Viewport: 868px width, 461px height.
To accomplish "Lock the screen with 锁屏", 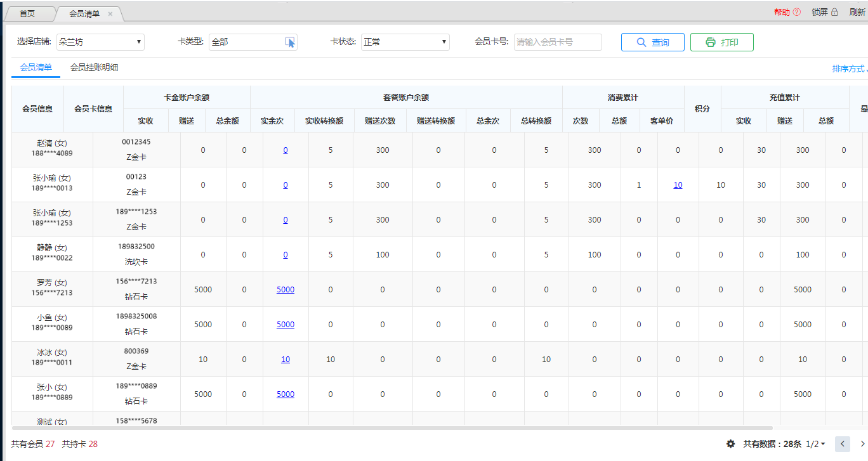I will coord(825,12).
